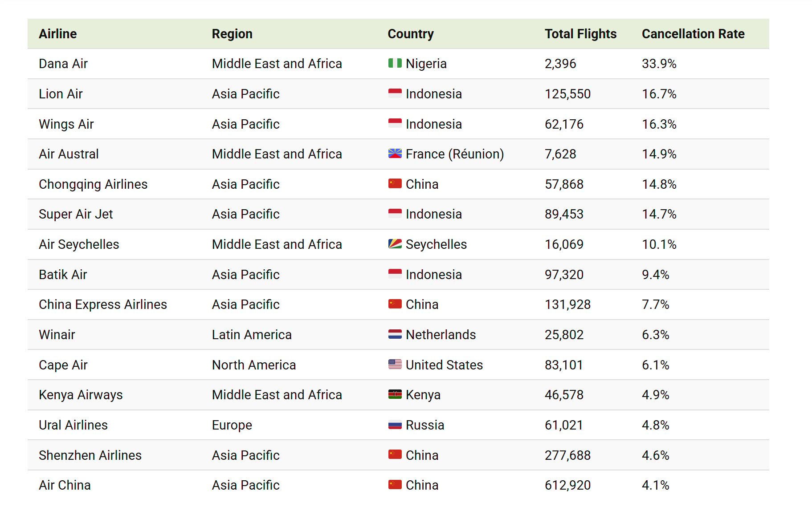Click the 16.3% cancellation rate value
This screenshot has width=812, height=519.
(x=659, y=124)
